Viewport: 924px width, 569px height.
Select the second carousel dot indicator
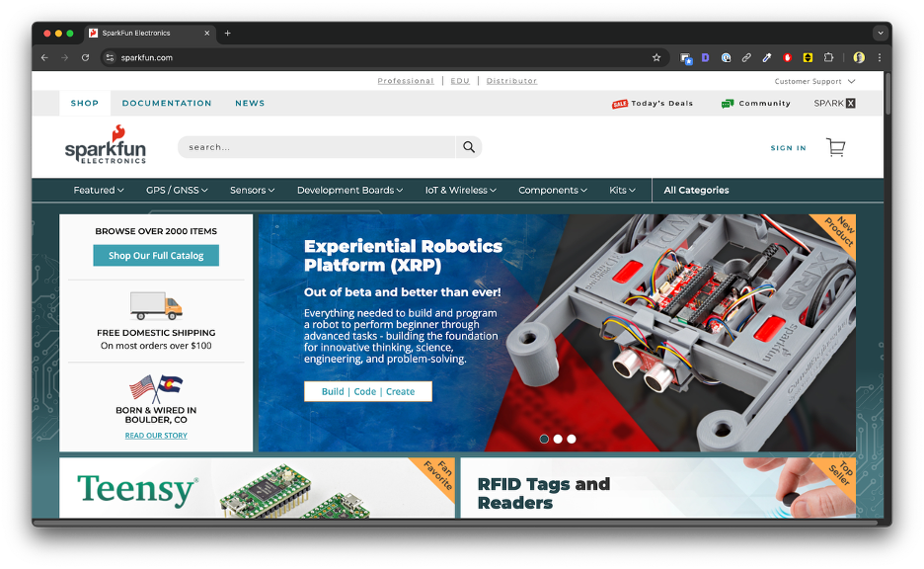point(558,439)
